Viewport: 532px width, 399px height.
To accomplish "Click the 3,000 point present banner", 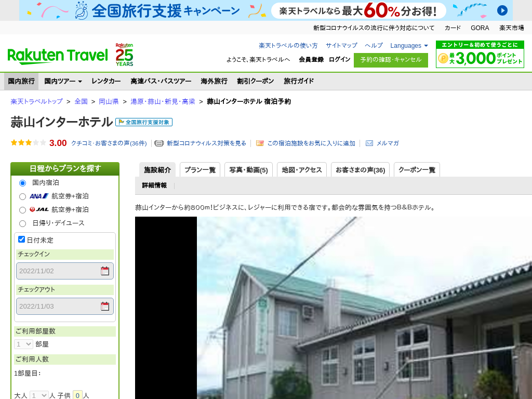I will click(480, 54).
